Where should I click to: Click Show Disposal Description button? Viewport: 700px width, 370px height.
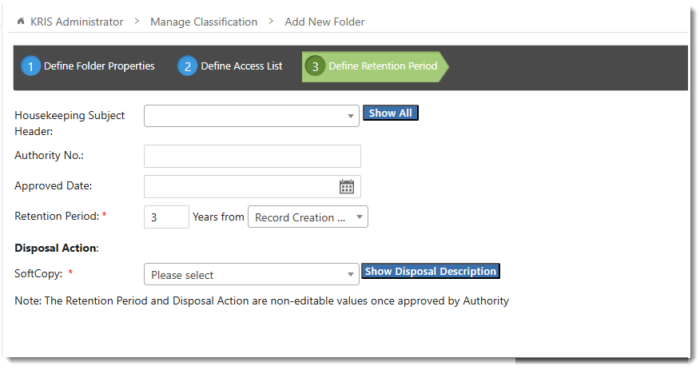pyautogui.click(x=430, y=271)
